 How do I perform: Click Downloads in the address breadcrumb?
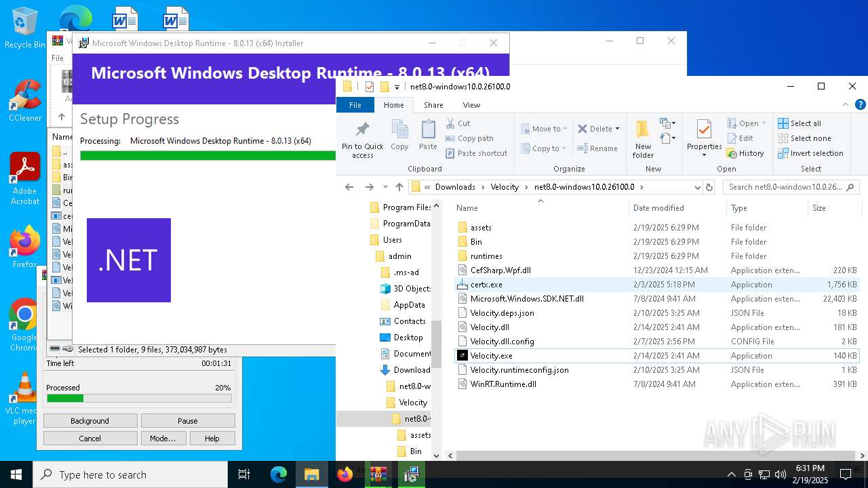pyautogui.click(x=455, y=187)
